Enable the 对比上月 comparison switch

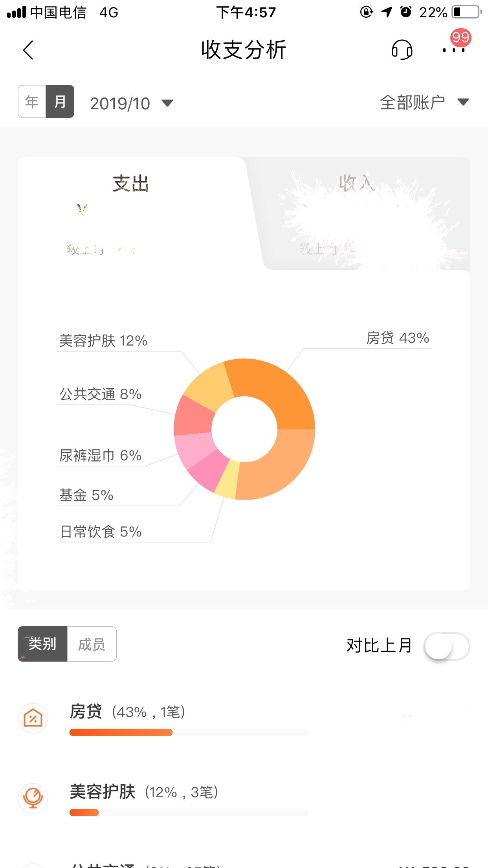click(x=447, y=644)
